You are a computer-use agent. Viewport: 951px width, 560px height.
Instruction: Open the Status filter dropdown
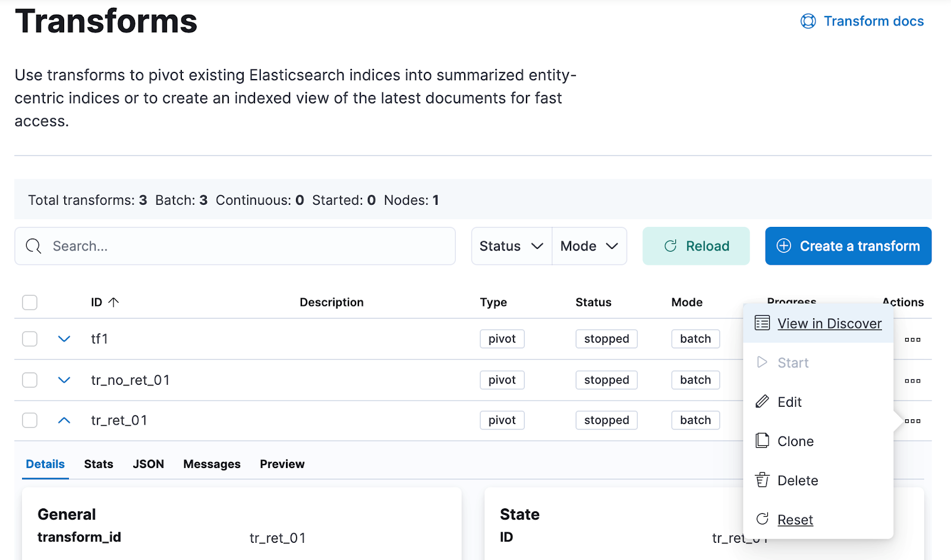tap(511, 246)
